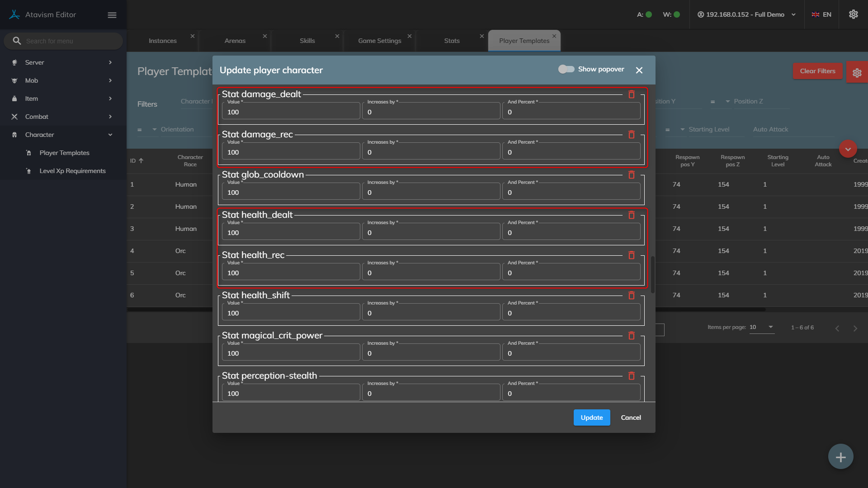868x488 pixels.
Task: Click the Update button
Action: (x=591, y=418)
